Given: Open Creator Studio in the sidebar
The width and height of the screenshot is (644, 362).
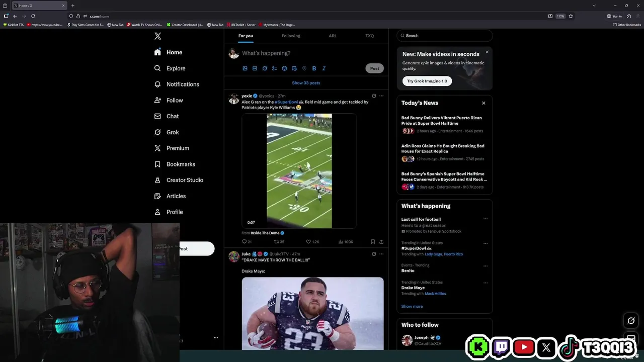Looking at the screenshot, I should 179,180.
